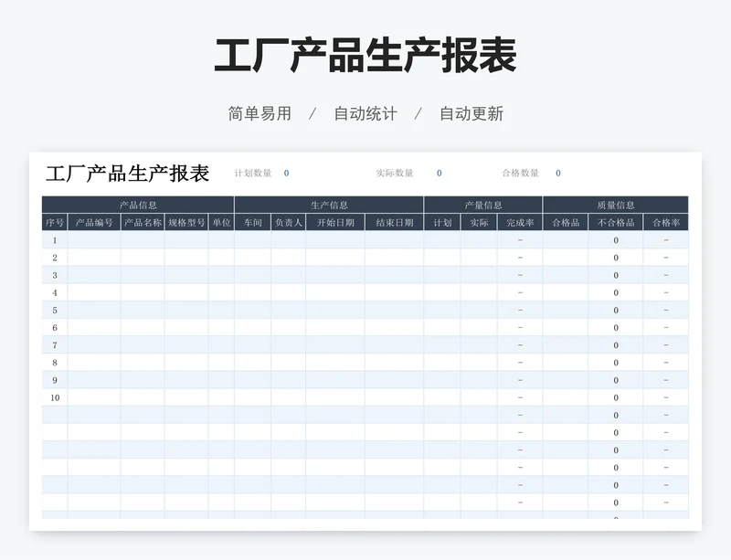This screenshot has height=560, width=731.
Task: Click the 生产信息 group header
Action: click(x=329, y=205)
